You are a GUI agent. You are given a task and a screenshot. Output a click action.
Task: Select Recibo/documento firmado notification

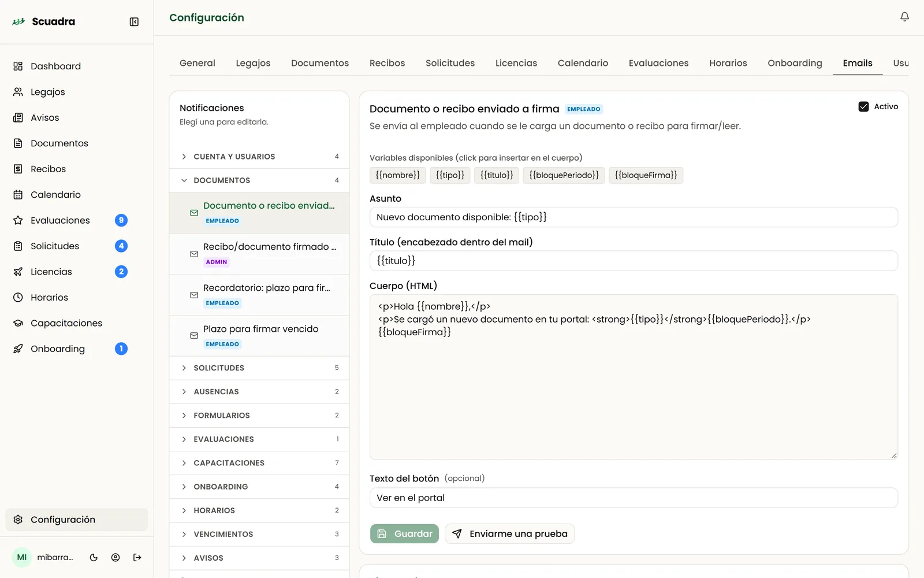point(259,254)
